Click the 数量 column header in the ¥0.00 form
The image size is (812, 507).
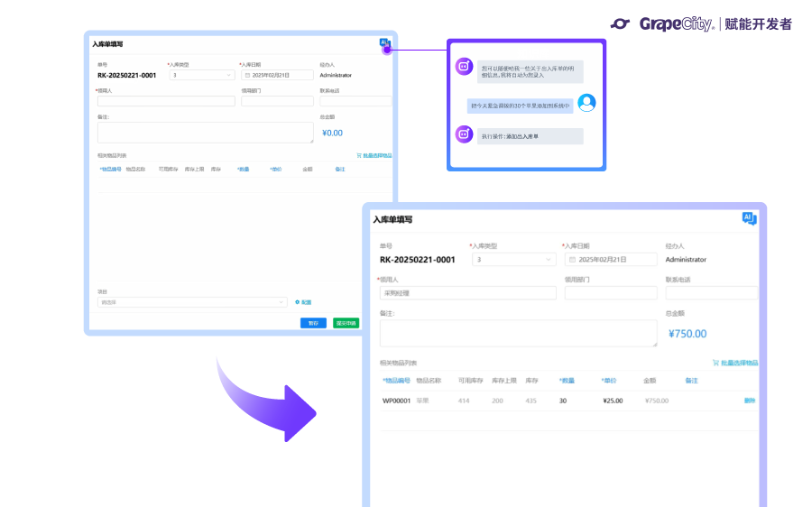(x=244, y=170)
